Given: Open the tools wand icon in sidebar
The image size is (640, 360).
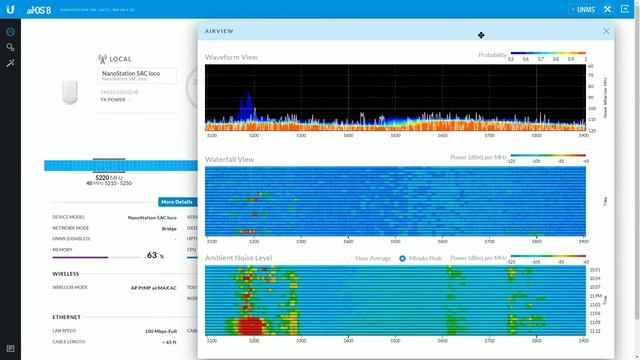Looking at the screenshot, I should pyautogui.click(x=11, y=63).
